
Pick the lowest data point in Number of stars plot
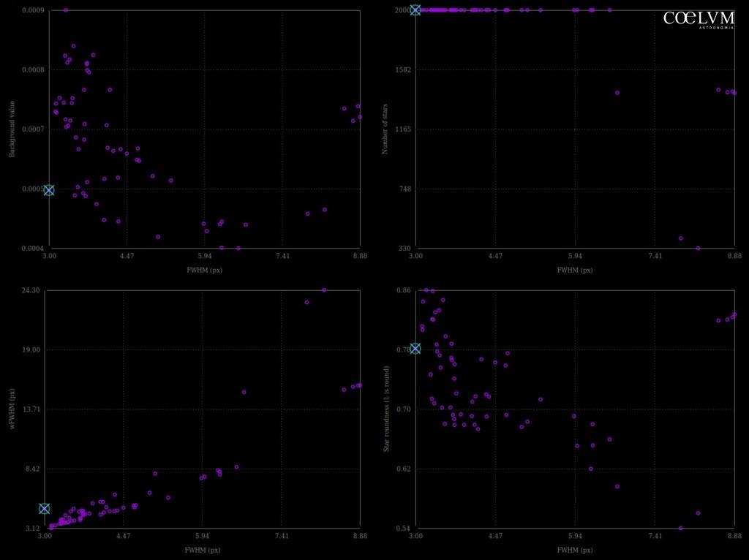click(698, 248)
